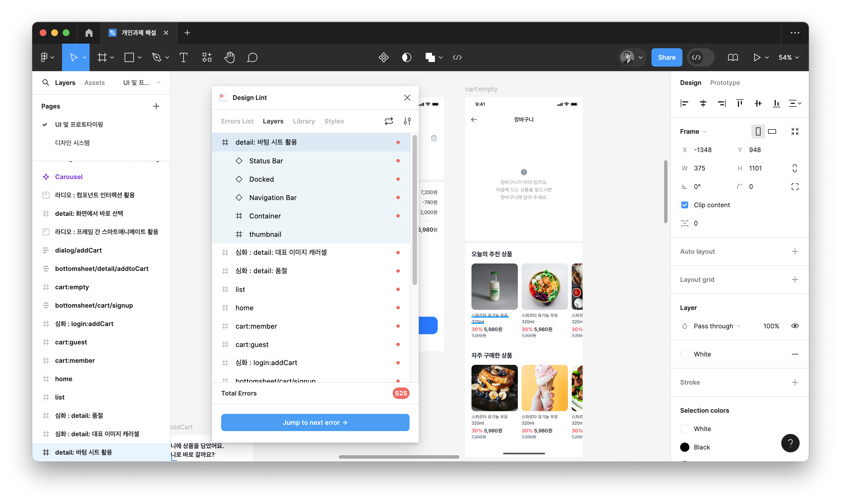
Task: Select the 디자인 시스템 page
Action: [x=72, y=143]
